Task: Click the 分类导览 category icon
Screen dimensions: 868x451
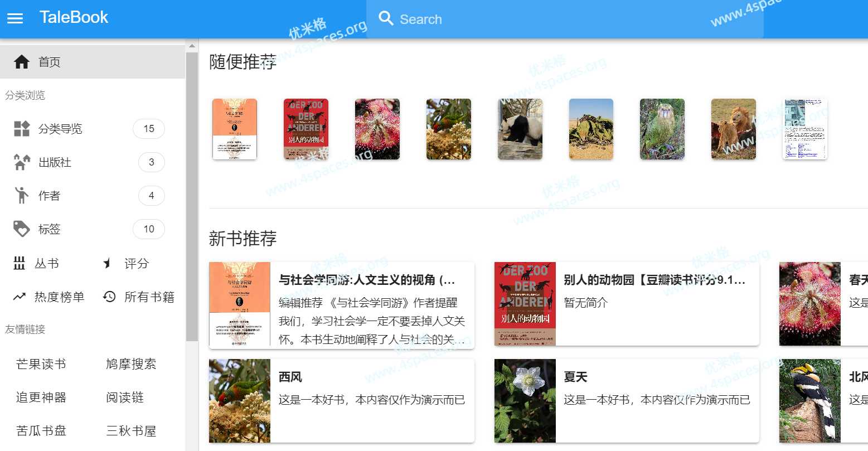Action: click(22, 129)
